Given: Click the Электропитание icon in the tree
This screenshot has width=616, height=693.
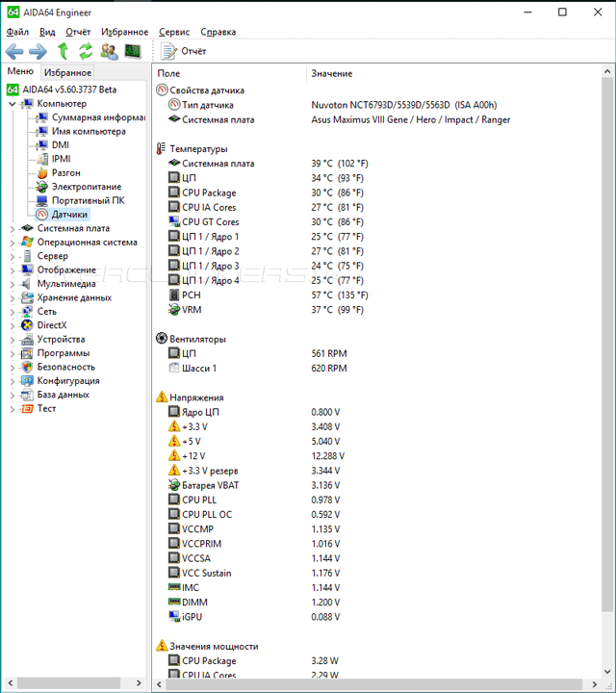Looking at the screenshot, I should (x=42, y=187).
